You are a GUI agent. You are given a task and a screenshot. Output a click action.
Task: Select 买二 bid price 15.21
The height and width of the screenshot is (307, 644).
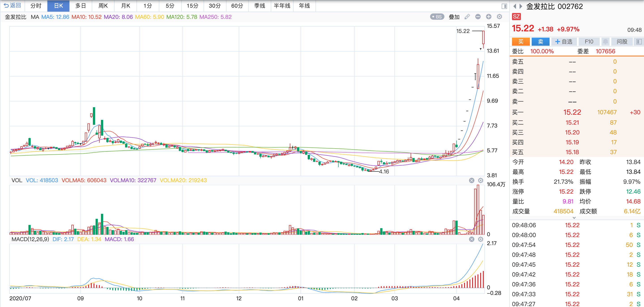tap(572, 123)
